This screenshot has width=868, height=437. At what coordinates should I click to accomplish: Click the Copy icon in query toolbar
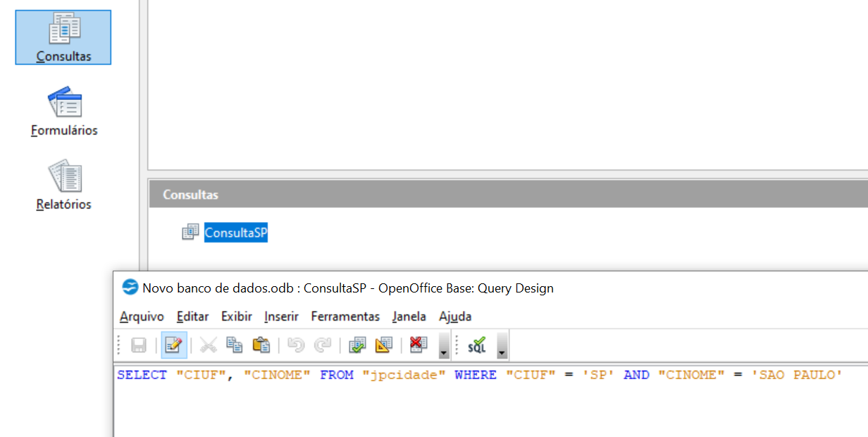[235, 345]
